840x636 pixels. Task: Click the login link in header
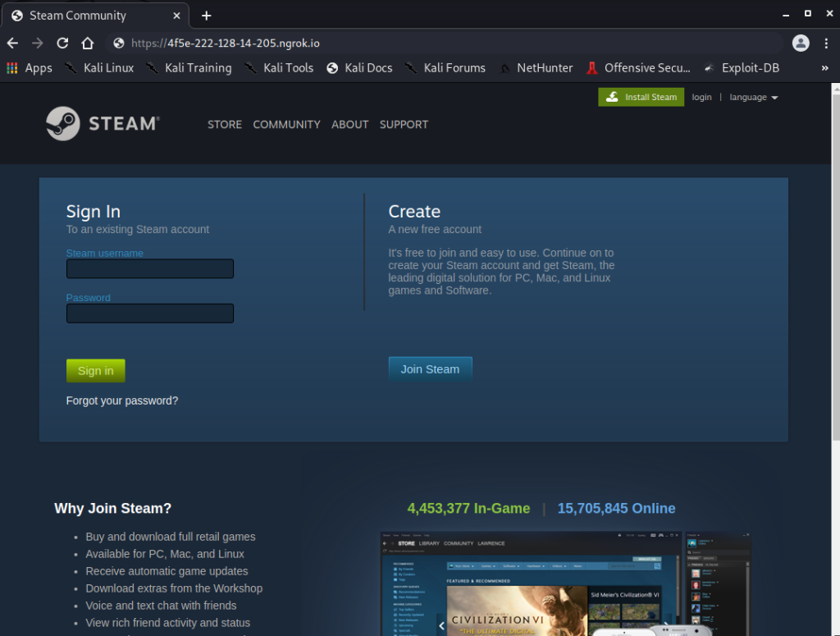click(701, 97)
